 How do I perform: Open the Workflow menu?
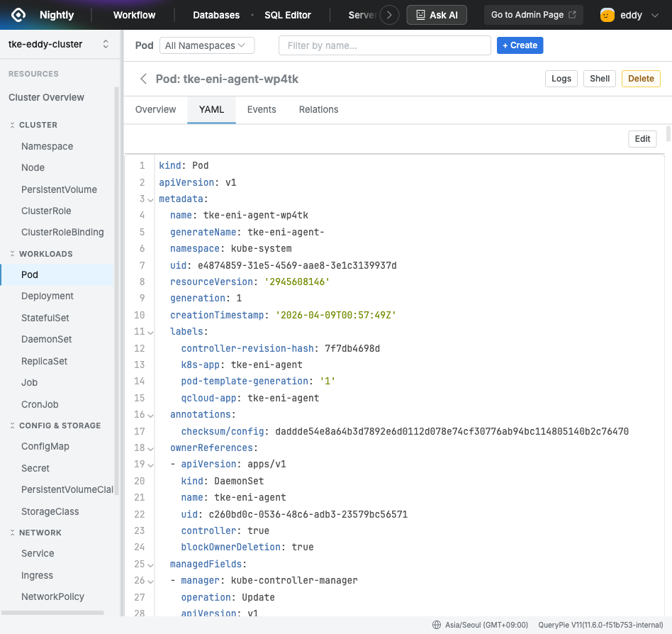coord(134,15)
